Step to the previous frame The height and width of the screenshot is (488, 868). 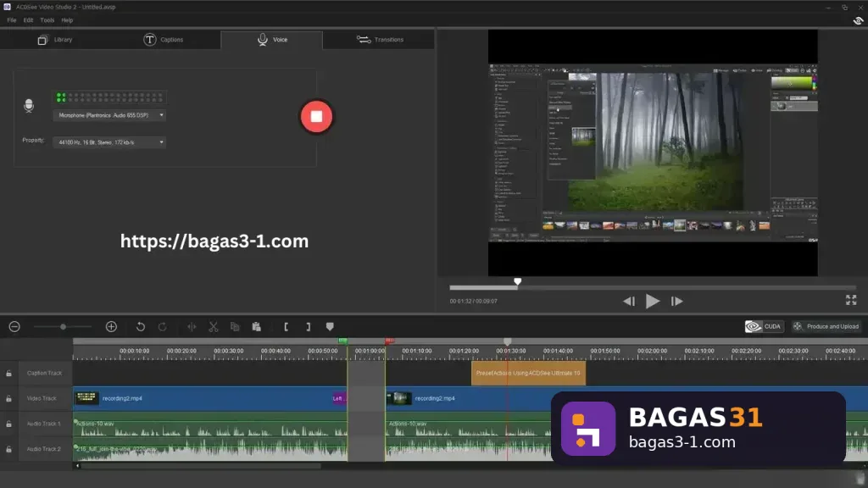(629, 301)
